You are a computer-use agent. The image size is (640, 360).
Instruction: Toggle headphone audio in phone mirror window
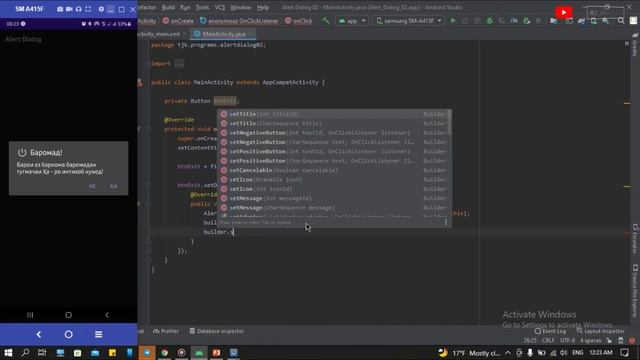tap(78, 9)
